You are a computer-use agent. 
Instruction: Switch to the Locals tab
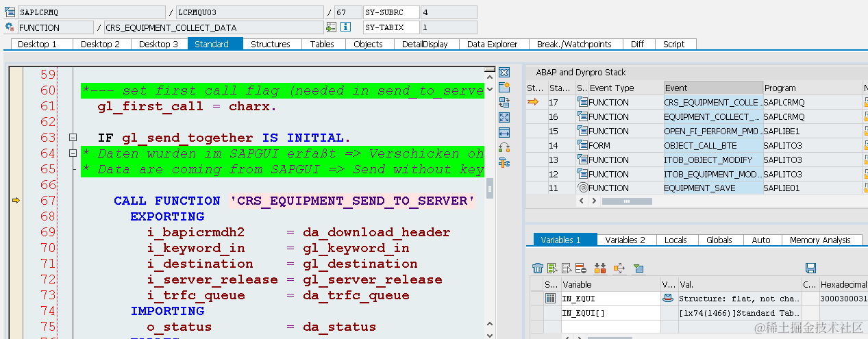tap(675, 240)
